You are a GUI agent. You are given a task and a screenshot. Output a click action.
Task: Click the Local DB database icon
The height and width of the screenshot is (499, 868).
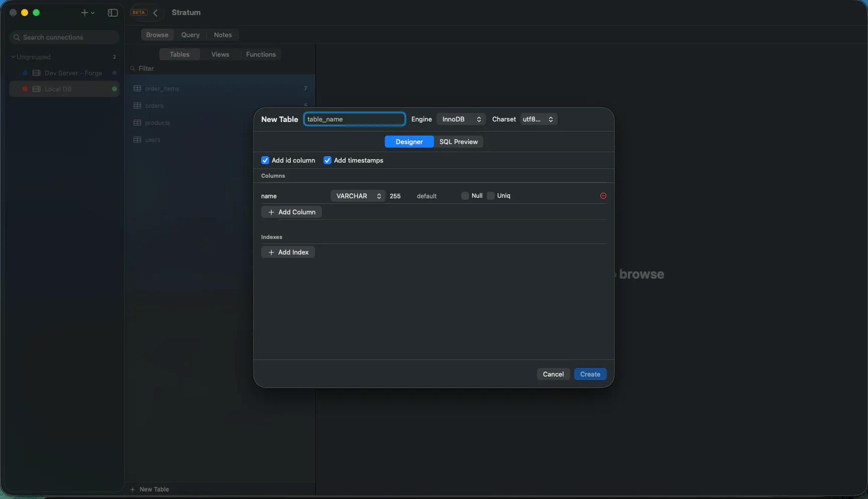pyautogui.click(x=36, y=89)
